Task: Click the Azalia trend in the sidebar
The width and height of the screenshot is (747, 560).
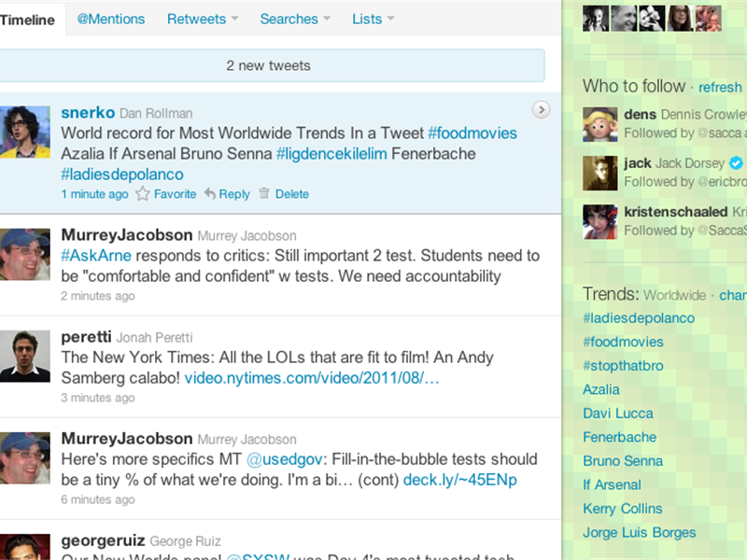Action: [x=600, y=389]
